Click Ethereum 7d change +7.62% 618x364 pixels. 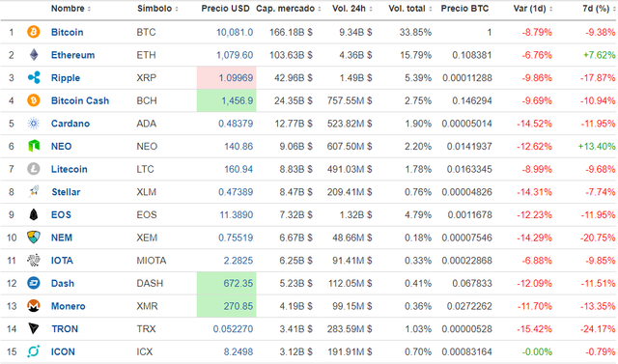pos(599,55)
